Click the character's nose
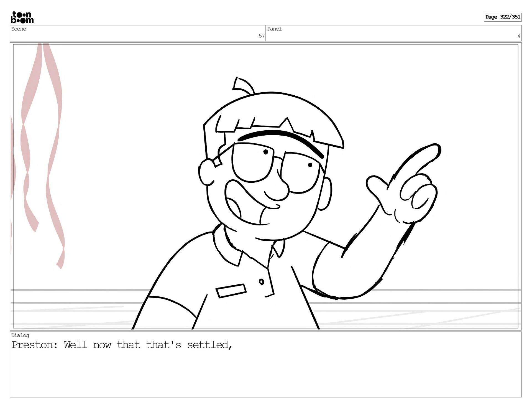Screen dimensions: 532x412 tap(277, 191)
